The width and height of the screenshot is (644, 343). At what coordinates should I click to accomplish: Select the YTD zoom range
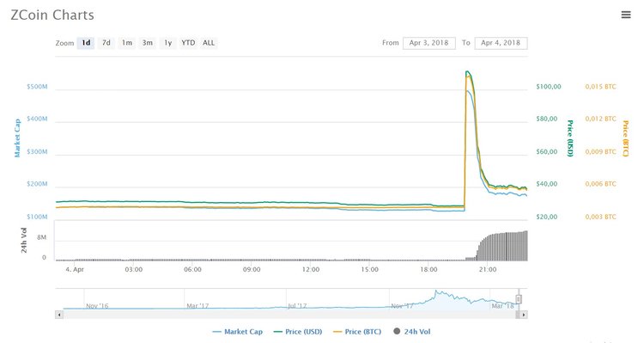pyautogui.click(x=188, y=43)
